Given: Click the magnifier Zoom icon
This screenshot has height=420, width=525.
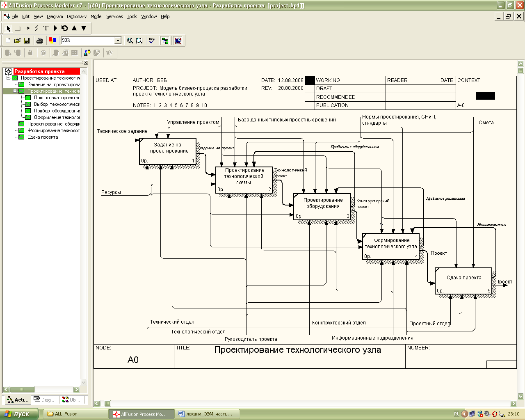Looking at the screenshot, I should (x=130, y=41).
